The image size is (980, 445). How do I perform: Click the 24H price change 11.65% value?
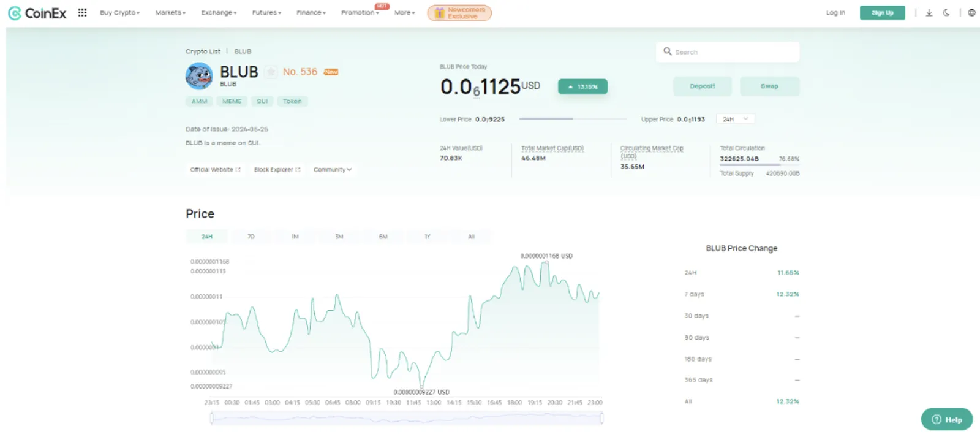click(x=788, y=273)
